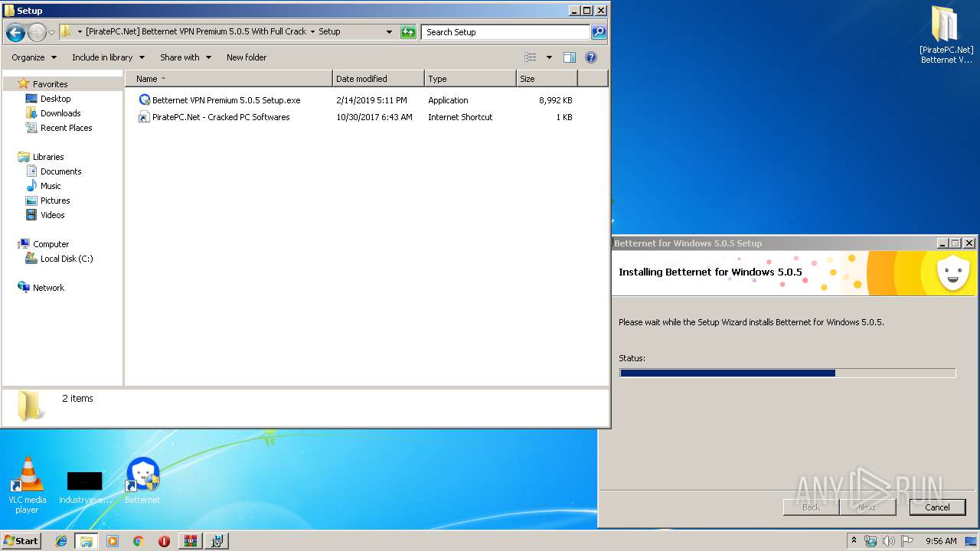Click the Start button

point(21,540)
